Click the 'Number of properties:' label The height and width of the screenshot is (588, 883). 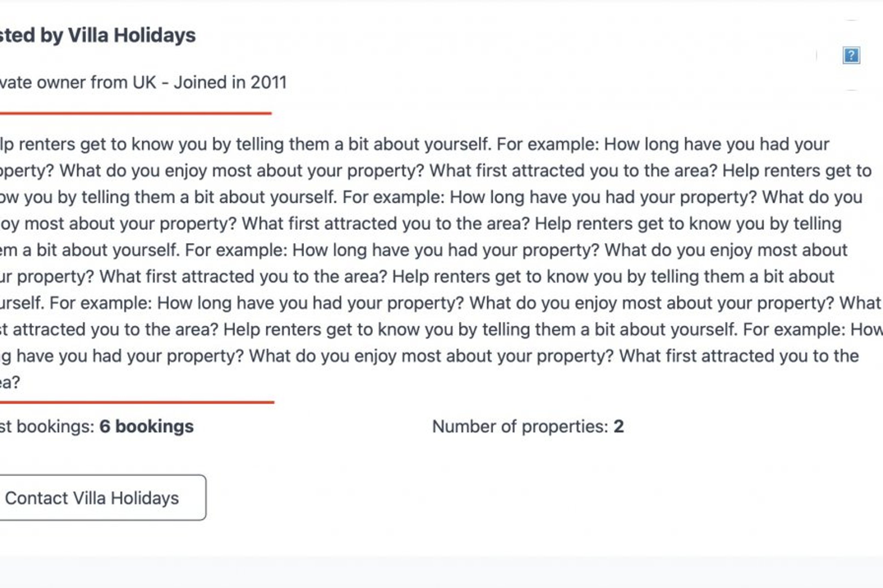pyautogui.click(x=520, y=427)
